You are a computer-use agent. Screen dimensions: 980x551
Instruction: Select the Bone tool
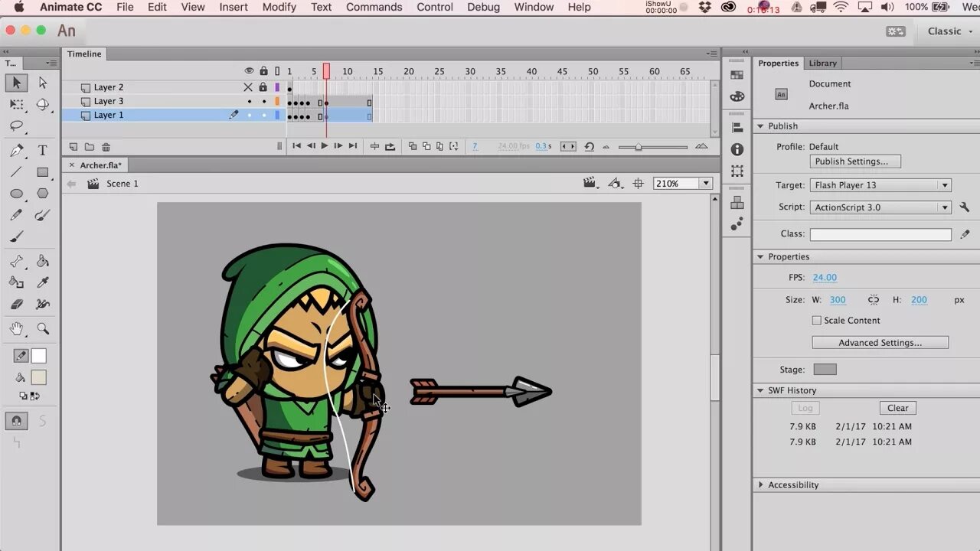[x=16, y=262]
